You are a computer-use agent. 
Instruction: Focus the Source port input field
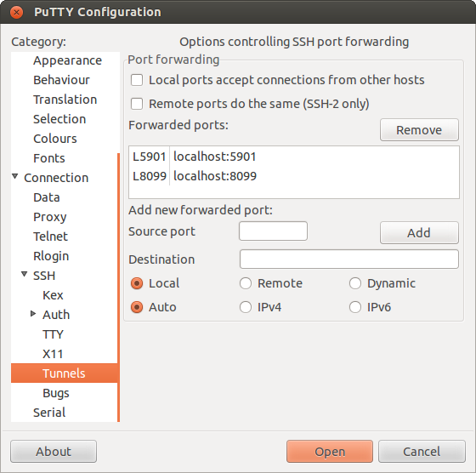click(273, 231)
